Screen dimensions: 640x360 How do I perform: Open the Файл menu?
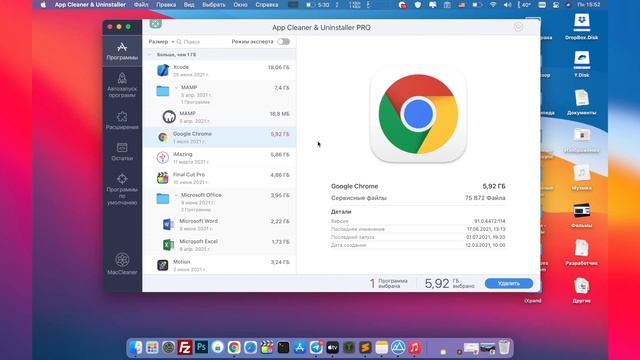pyautogui.click(x=141, y=5)
